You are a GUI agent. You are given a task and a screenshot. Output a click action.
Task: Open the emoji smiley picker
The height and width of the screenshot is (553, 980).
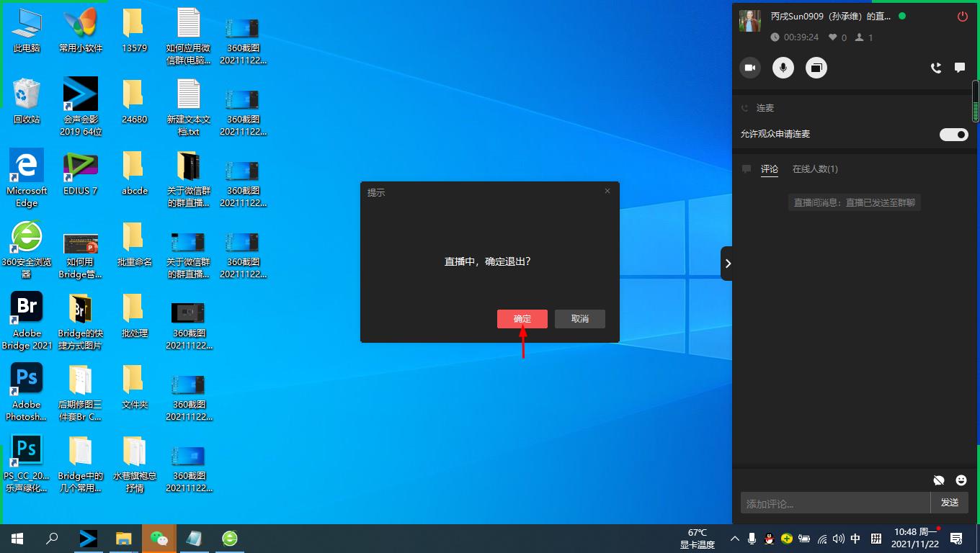[x=961, y=480]
